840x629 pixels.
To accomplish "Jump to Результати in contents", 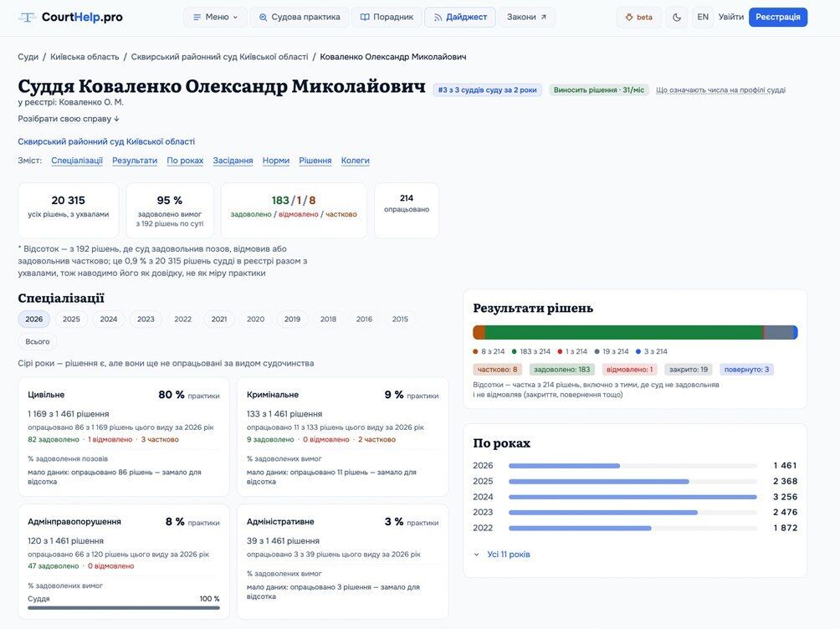I will 135,161.
